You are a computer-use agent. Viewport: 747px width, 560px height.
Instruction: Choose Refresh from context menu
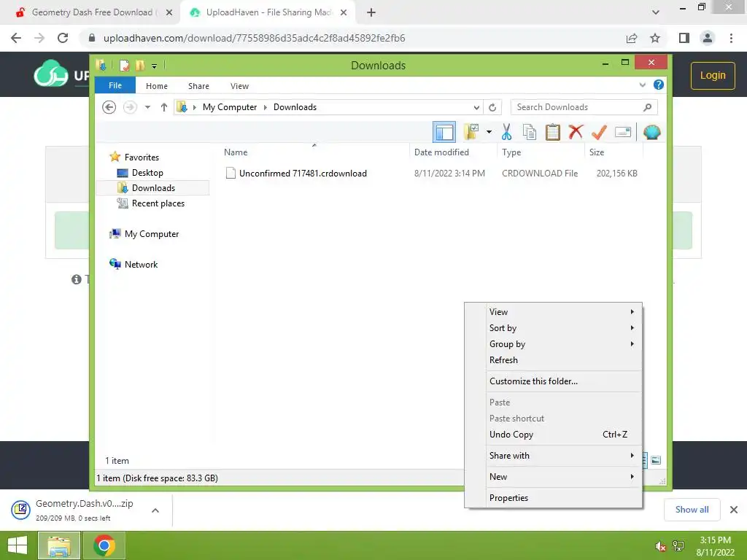(x=562, y=360)
